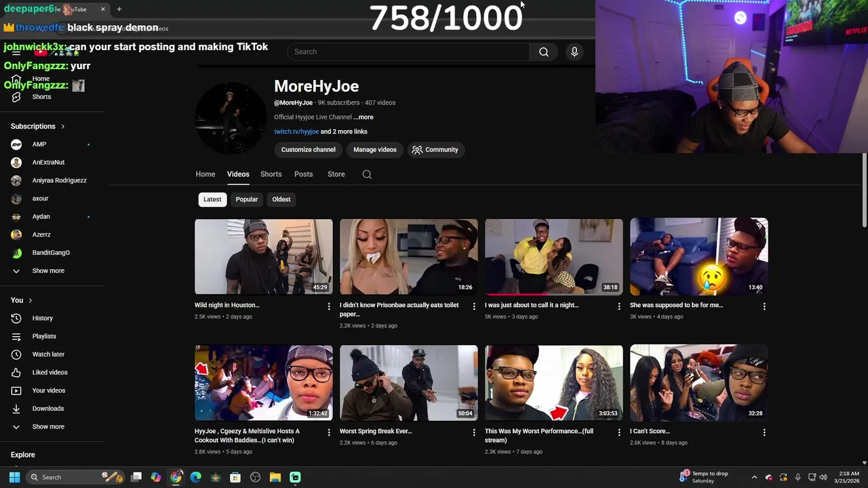Click the Manage videos button
The width and height of the screenshot is (868, 488).
point(375,150)
